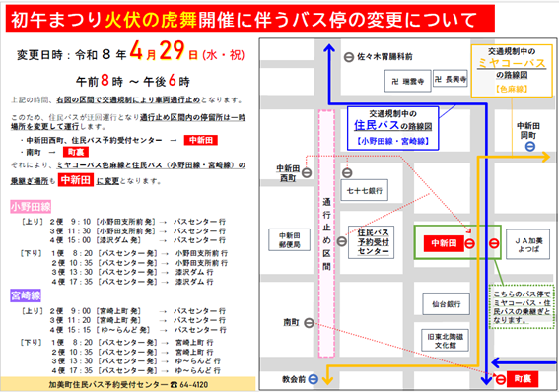Click the 佐々木胃腸科前 bus stop icon
Screen dimensions: 559x392
point(349,57)
